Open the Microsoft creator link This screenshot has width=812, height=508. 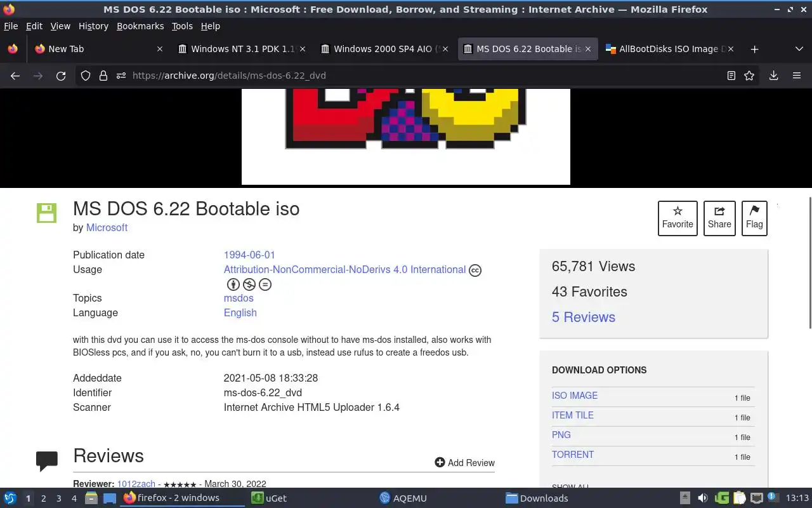(x=107, y=227)
